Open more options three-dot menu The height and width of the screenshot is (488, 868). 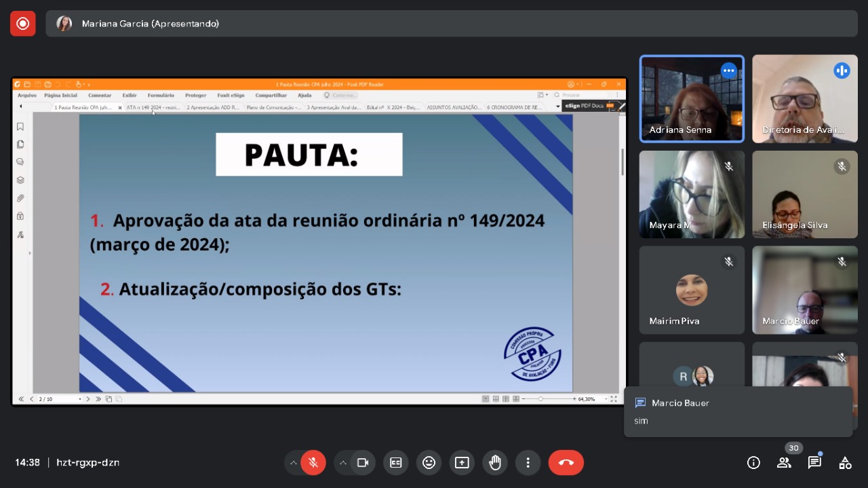pyautogui.click(x=528, y=462)
